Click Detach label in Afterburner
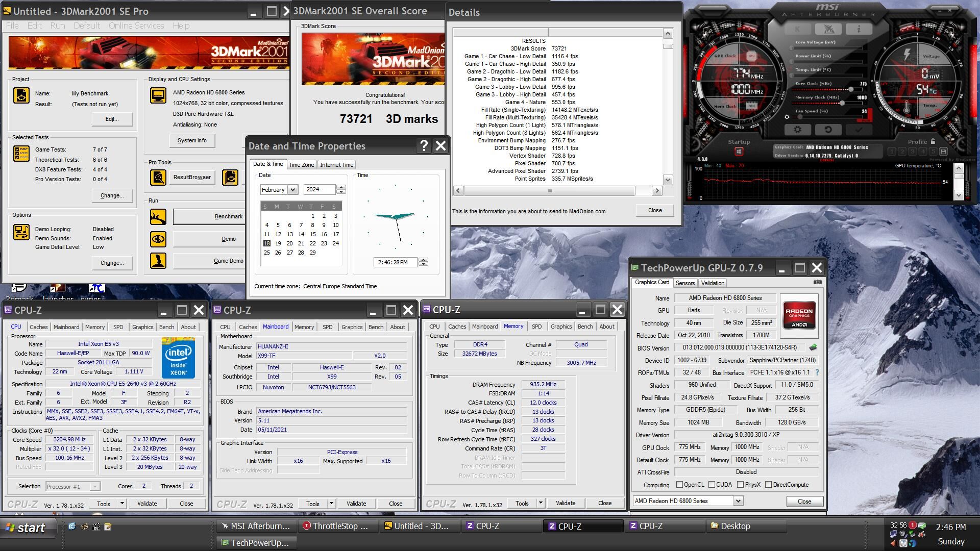Image resolution: width=980 pixels, height=551 pixels. (826, 160)
